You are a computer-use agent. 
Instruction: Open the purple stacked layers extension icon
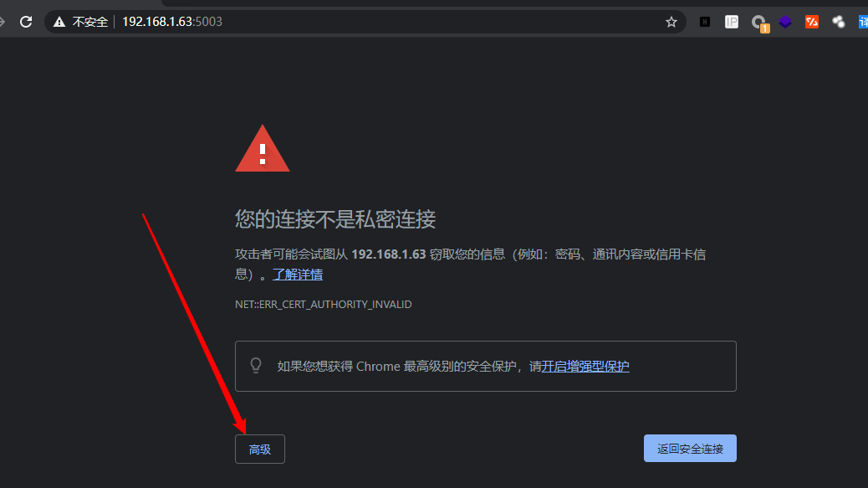(x=785, y=22)
